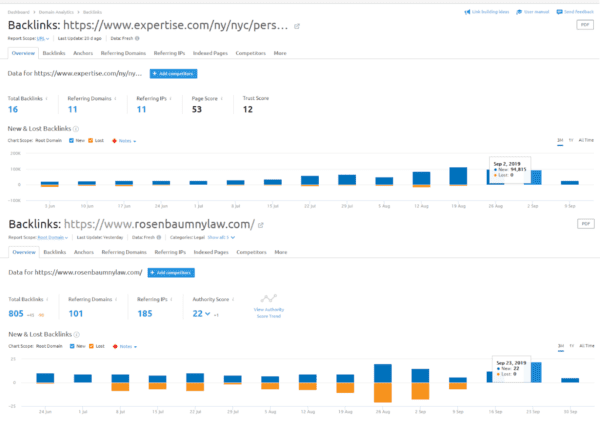Click Referring Domains value 101
The height and width of the screenshot is (429, 600).
tap(76, 314)
